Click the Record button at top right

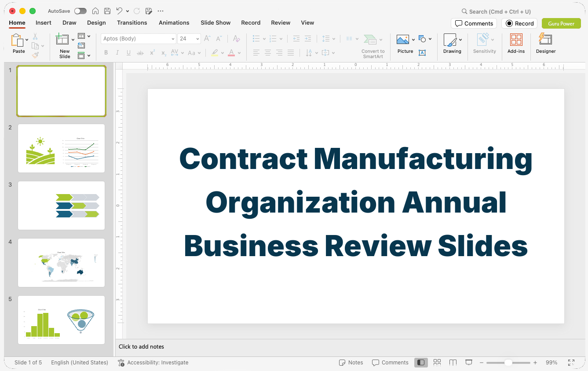[519, 23]
